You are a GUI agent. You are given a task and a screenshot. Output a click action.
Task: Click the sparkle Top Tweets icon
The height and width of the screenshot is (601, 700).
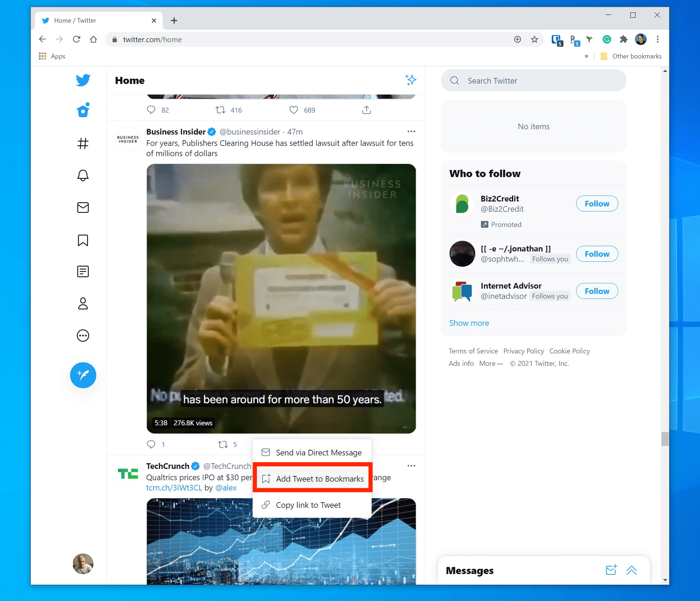411,80
